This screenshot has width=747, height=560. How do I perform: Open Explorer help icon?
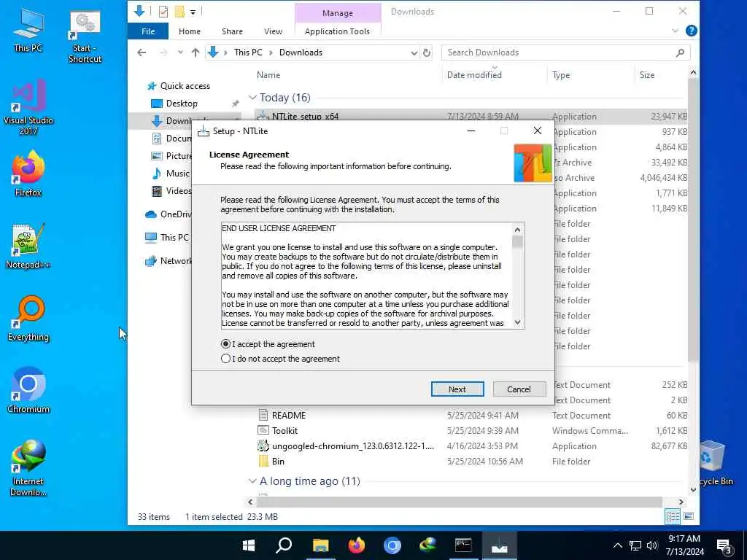pos(692,31)
